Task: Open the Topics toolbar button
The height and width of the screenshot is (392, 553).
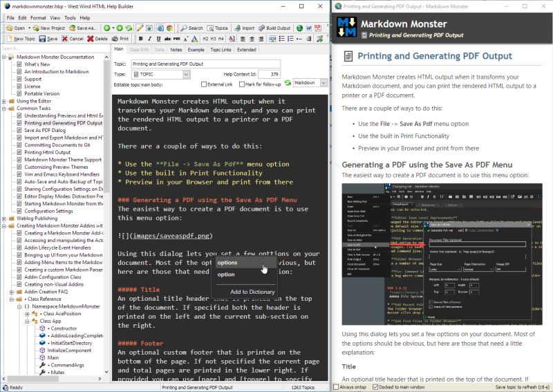Action: coord(218,28)
